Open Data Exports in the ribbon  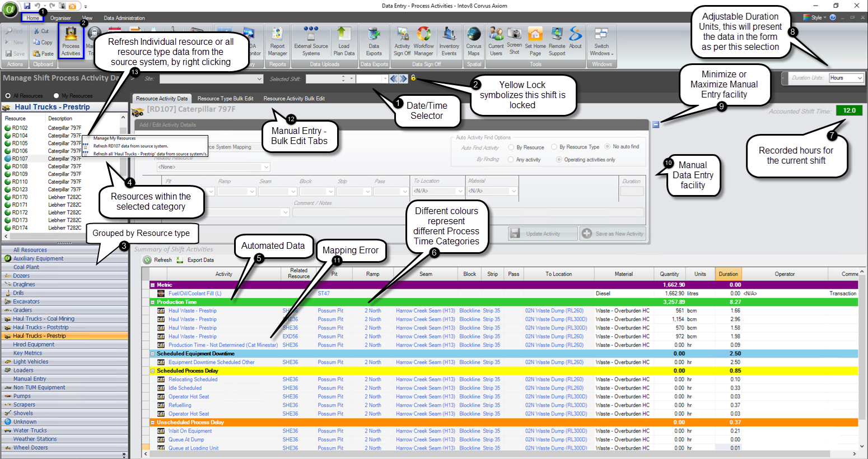click(x=374, y=41)
